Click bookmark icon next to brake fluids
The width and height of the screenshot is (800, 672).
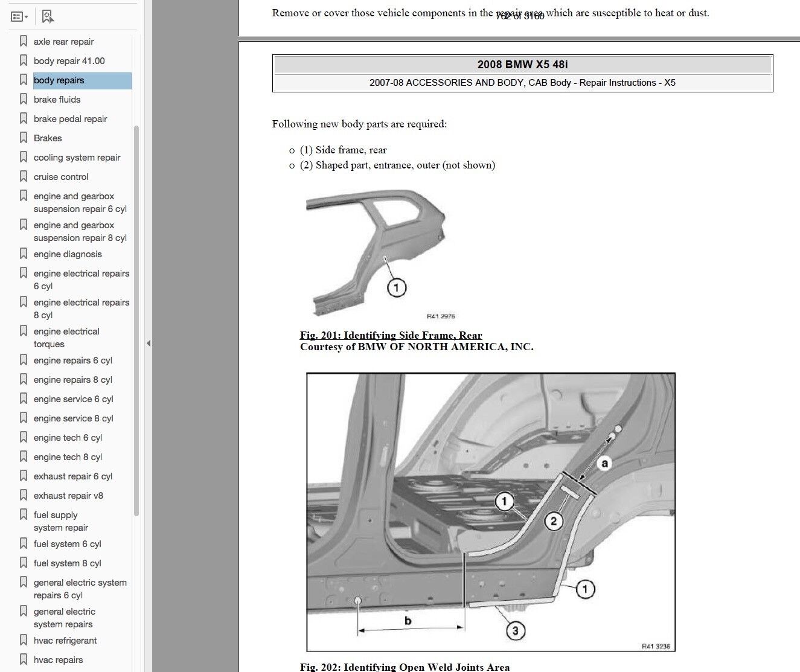point(24,99)
